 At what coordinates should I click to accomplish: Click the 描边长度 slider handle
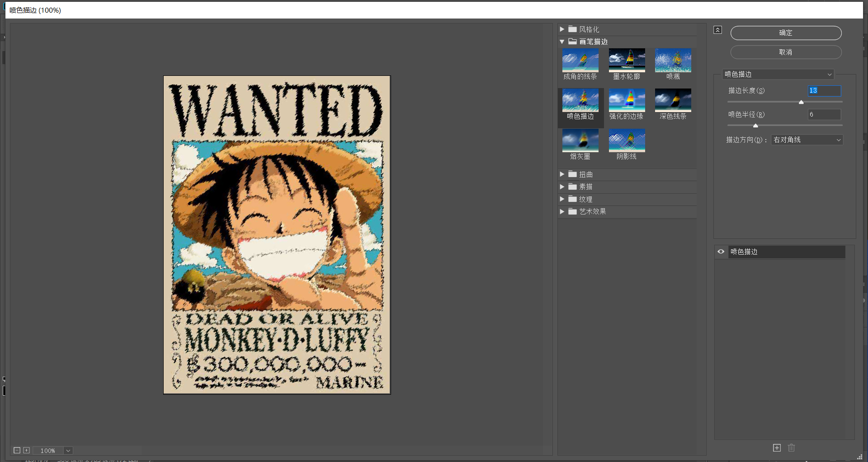point(801,103)
